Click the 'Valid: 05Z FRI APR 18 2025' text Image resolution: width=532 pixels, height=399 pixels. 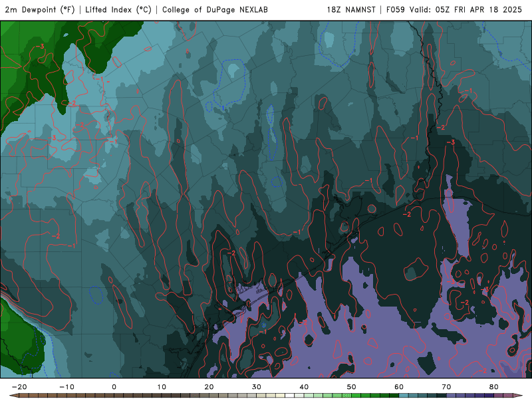click(x=465, y=9)
